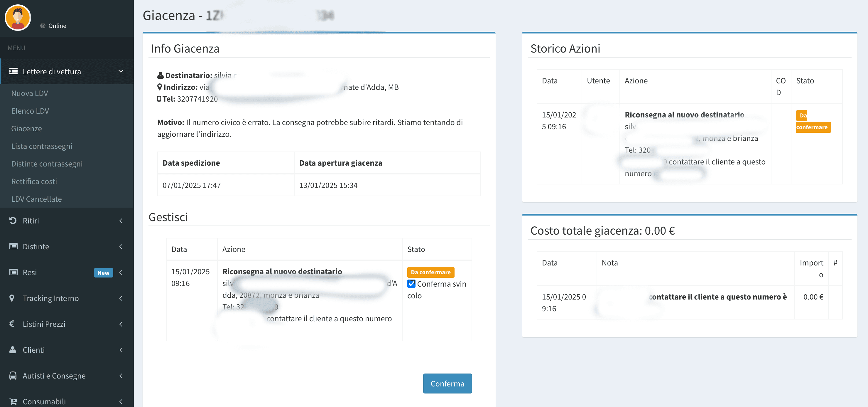
Task: Click the Listini Prezzi euro icon
Action: (x=12, y=324)
